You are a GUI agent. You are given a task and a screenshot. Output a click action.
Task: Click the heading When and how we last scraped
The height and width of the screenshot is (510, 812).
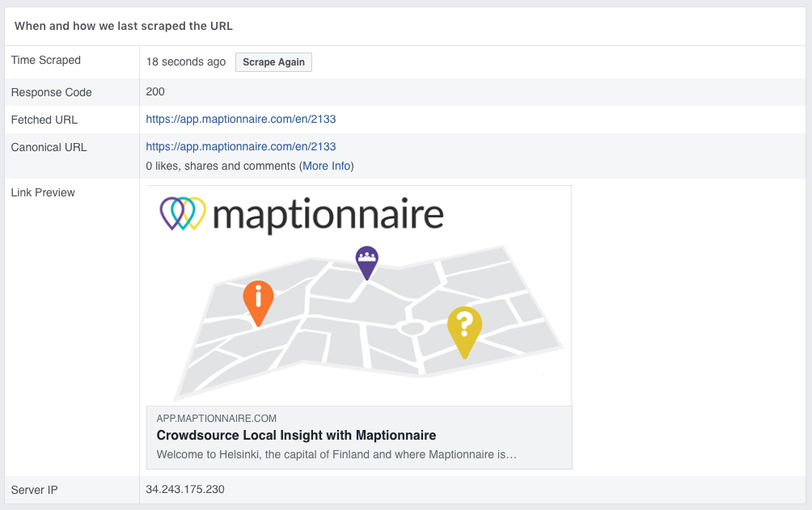point(123,26)
